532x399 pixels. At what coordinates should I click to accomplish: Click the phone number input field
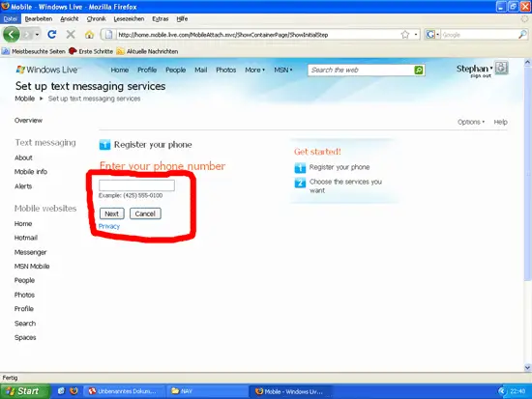pyautogui.click(x=136, y=185)
